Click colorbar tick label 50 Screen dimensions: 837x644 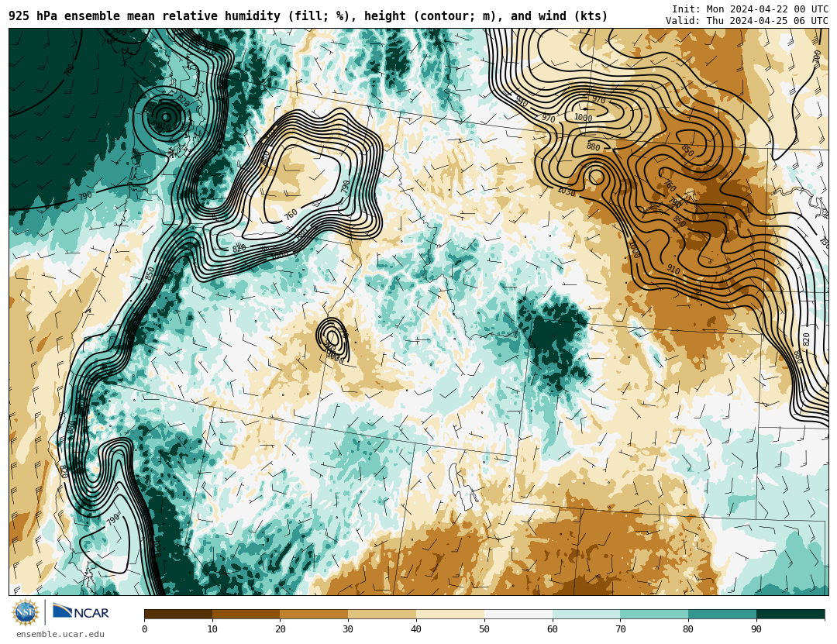click(484, 629)
